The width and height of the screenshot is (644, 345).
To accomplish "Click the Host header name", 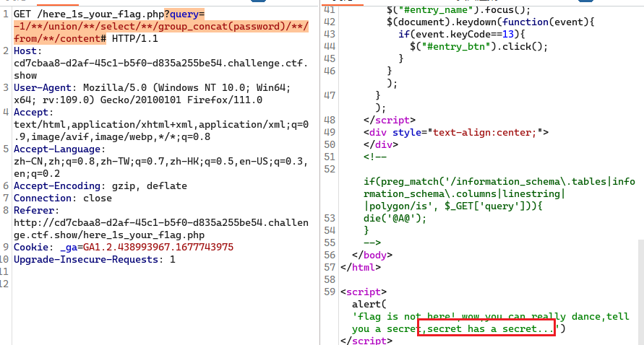I will click(25, 51).
